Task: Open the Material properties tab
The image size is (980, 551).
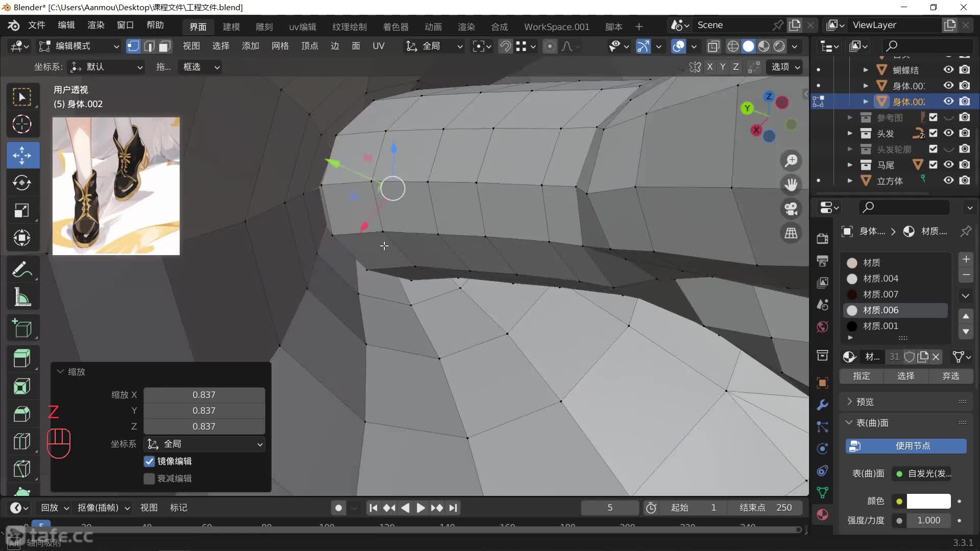Action: [822, 514]
